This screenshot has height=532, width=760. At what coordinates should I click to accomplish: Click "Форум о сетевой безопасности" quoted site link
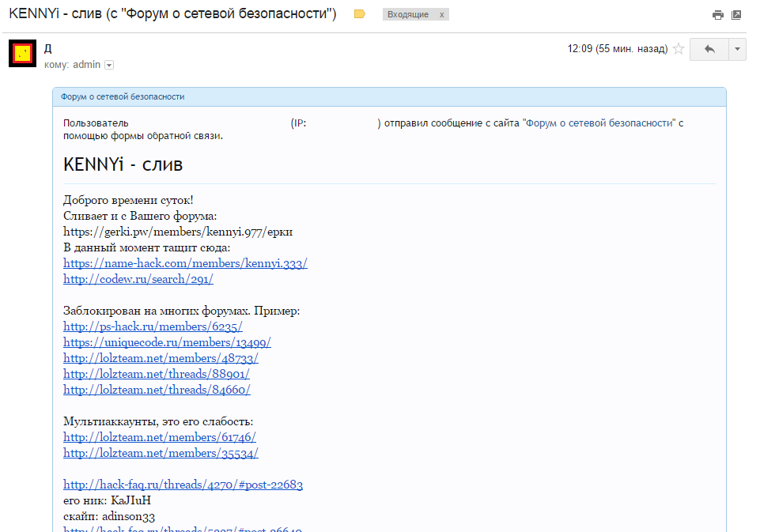click(599, 123)
